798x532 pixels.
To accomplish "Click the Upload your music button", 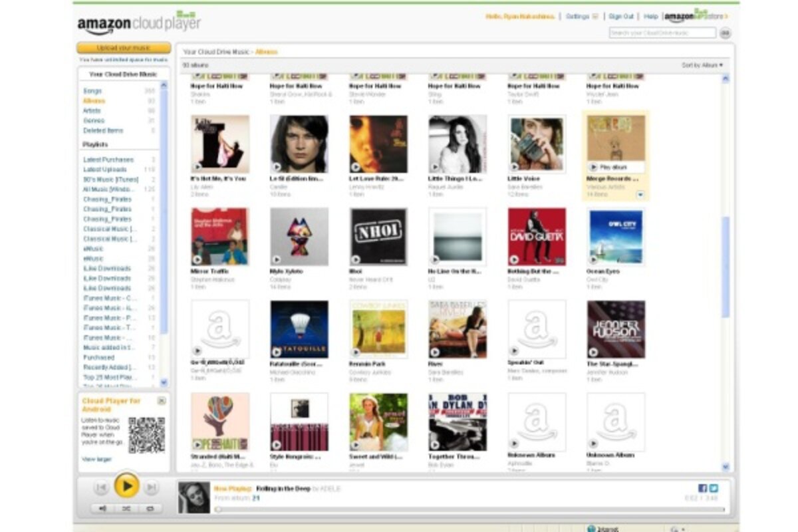I will click(124, 48).
